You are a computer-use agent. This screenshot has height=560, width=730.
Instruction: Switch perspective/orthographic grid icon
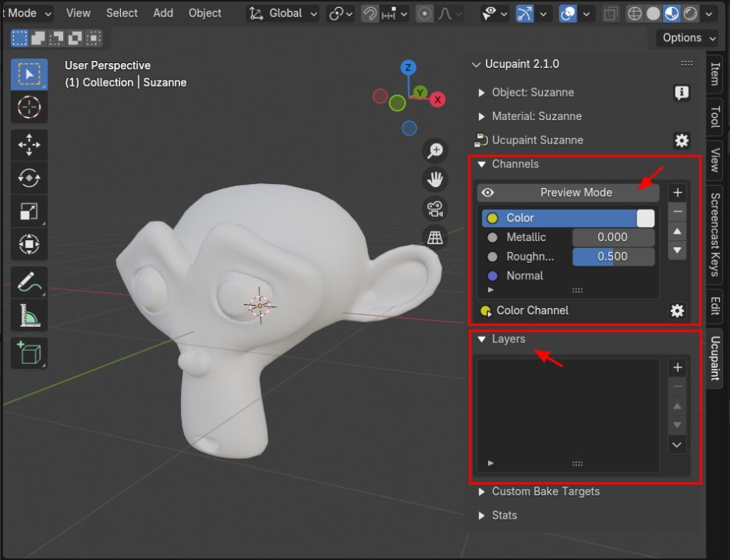pyautogui.click(x=435, y=237)
